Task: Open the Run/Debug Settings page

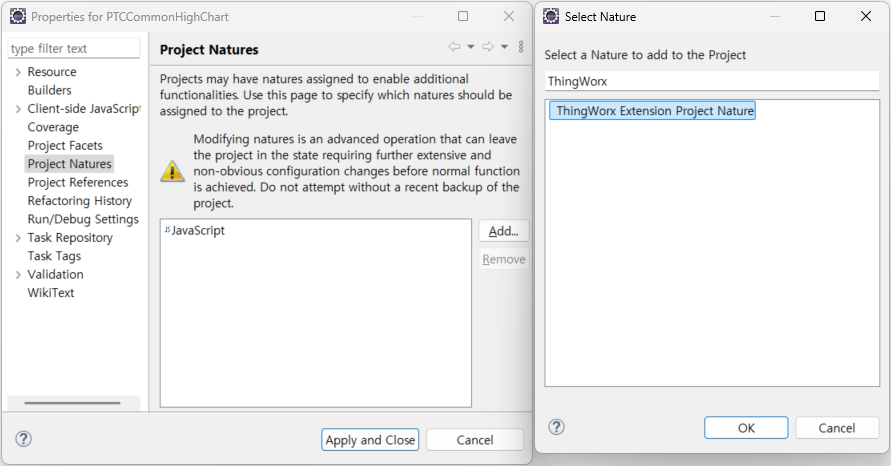Action: 83,220
